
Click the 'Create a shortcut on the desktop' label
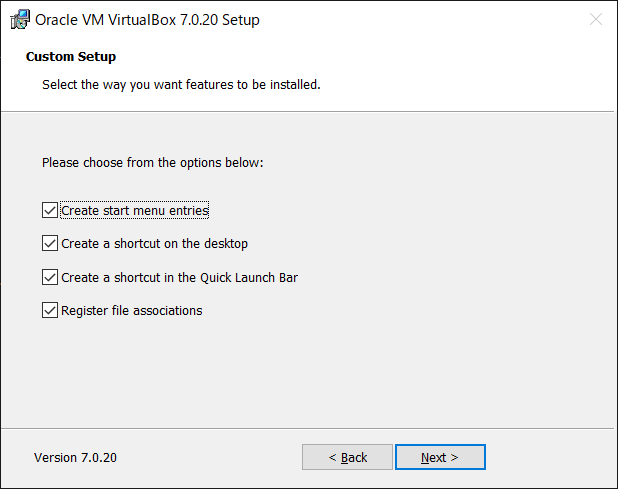pos(154,244)
